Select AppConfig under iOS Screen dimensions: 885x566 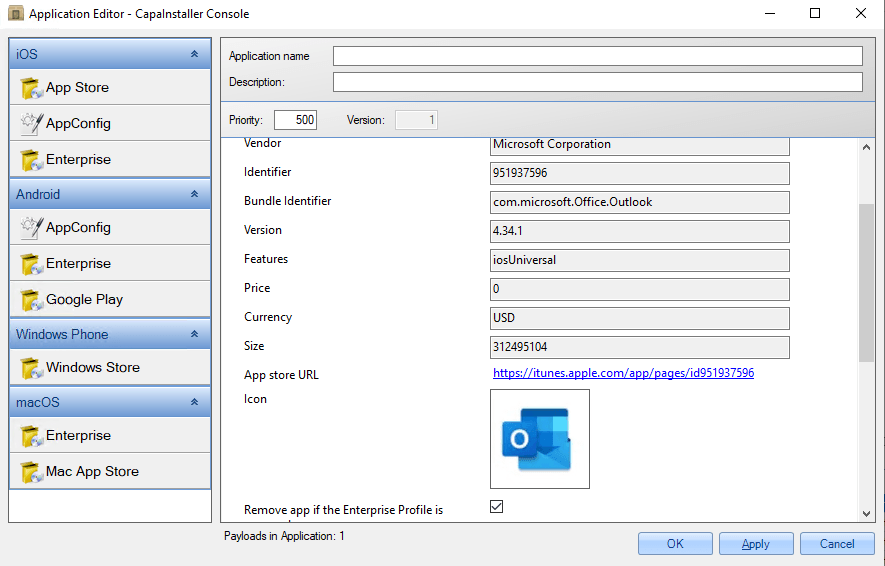coord(110,123)
